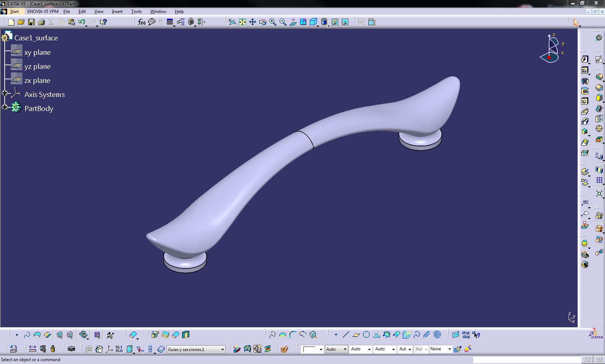
Task: Print using the printer icon
Action: pos(41,22)
